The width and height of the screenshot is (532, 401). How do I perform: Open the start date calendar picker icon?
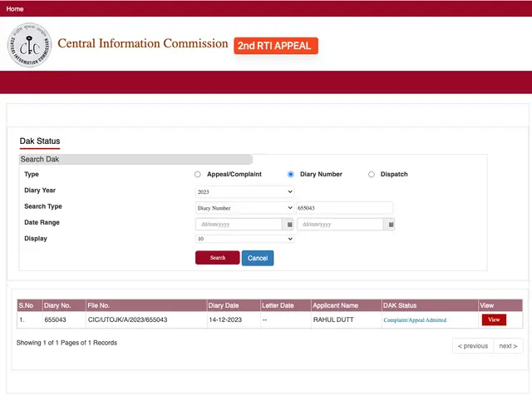[289, 225]
